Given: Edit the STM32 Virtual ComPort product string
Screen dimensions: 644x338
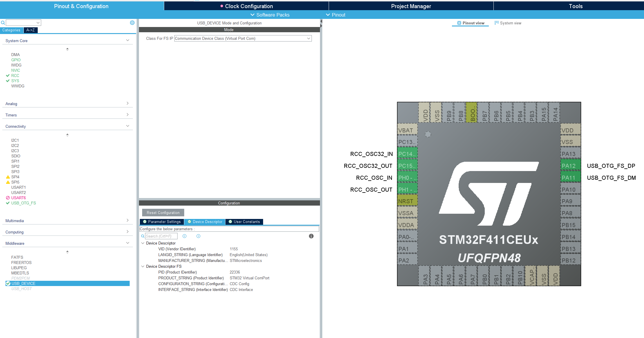Looking at the screenshot, I should tap(249, 278).
